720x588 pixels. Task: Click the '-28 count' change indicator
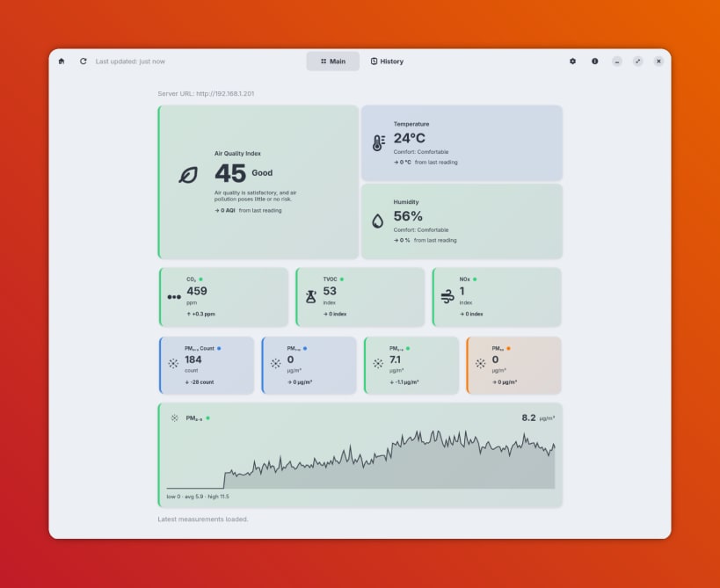pyautogui.click(x=200, y=382)
